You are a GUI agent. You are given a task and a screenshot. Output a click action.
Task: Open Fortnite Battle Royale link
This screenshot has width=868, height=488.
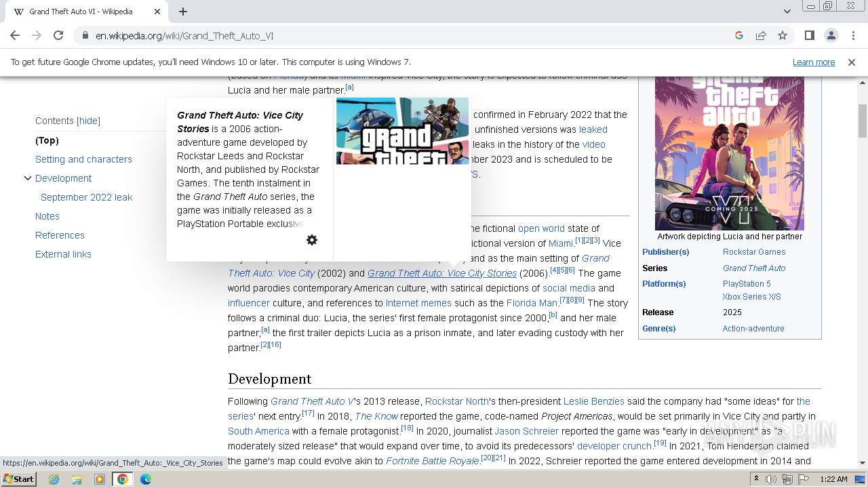pos(432,461)
